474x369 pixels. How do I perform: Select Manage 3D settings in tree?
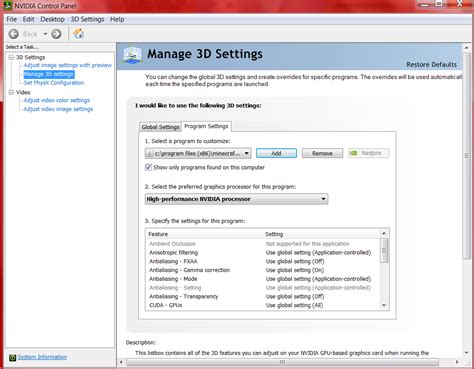pyautogui.click(x=49, y=74)
